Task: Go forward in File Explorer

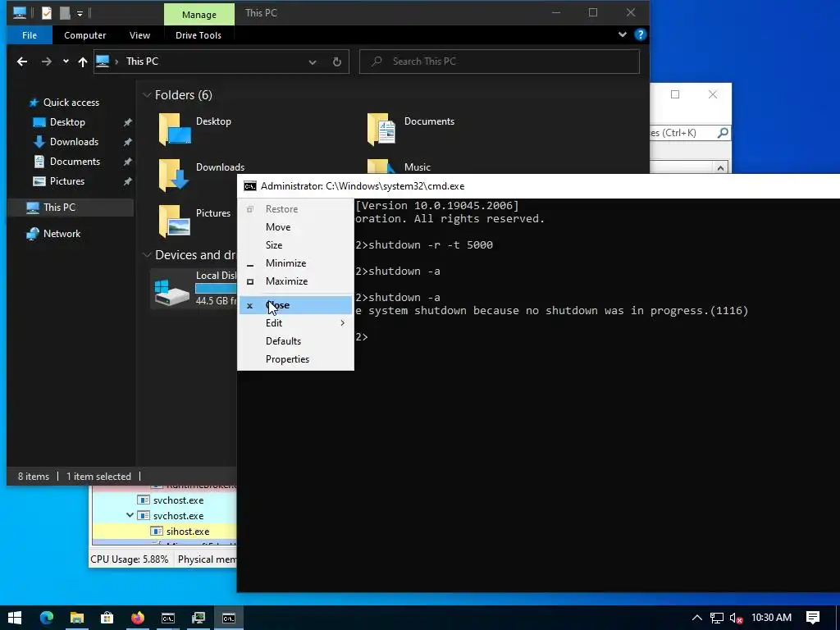Action: [47, 62]
